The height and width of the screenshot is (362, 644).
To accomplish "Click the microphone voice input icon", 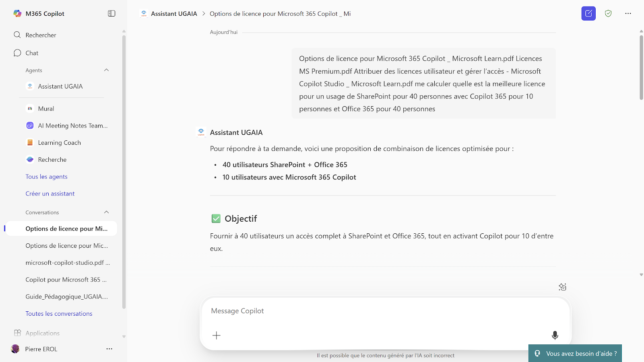I will (555, 335).
